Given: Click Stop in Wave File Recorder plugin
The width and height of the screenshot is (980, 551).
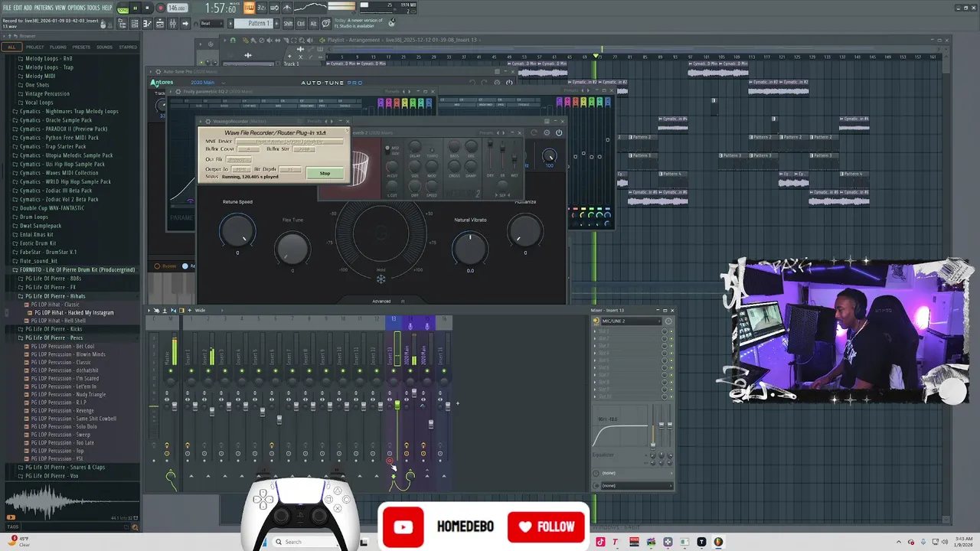Looking at the screenshot, I should (x=325, y=174).
